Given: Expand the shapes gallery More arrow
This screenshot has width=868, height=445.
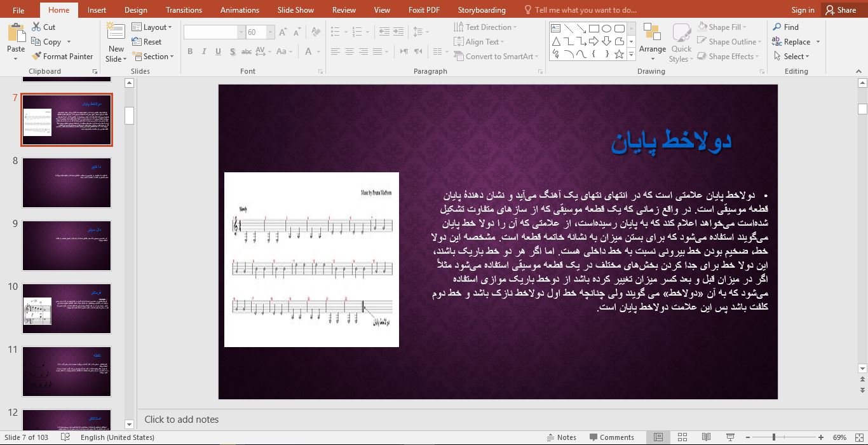Looking at the screenshot, I should click(x=631, y=55).
